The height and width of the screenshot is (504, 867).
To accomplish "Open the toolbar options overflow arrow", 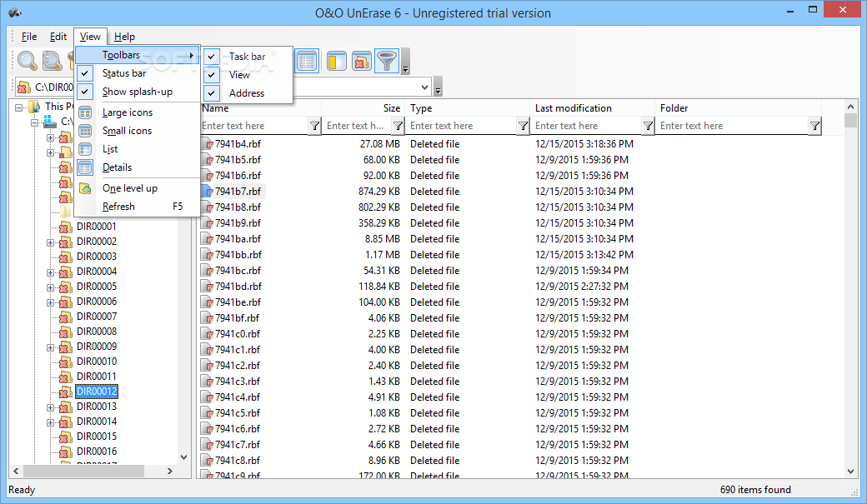I will tap(405, 62).
